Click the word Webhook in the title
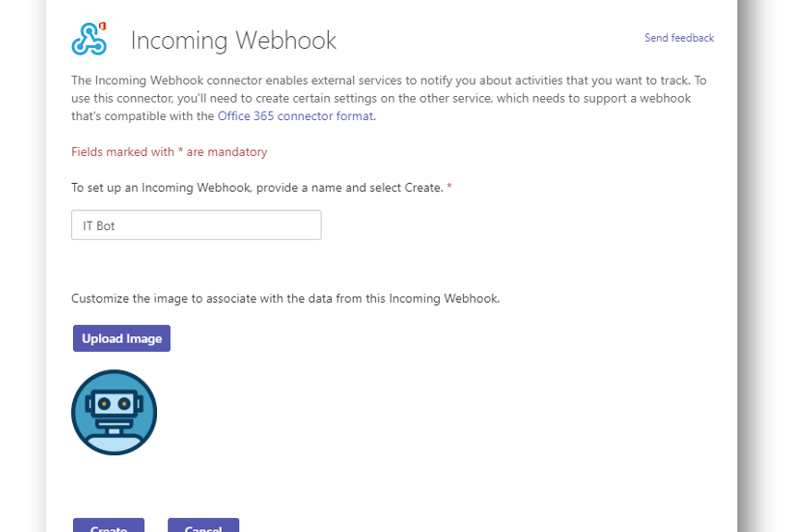 (x=286, y=41)
